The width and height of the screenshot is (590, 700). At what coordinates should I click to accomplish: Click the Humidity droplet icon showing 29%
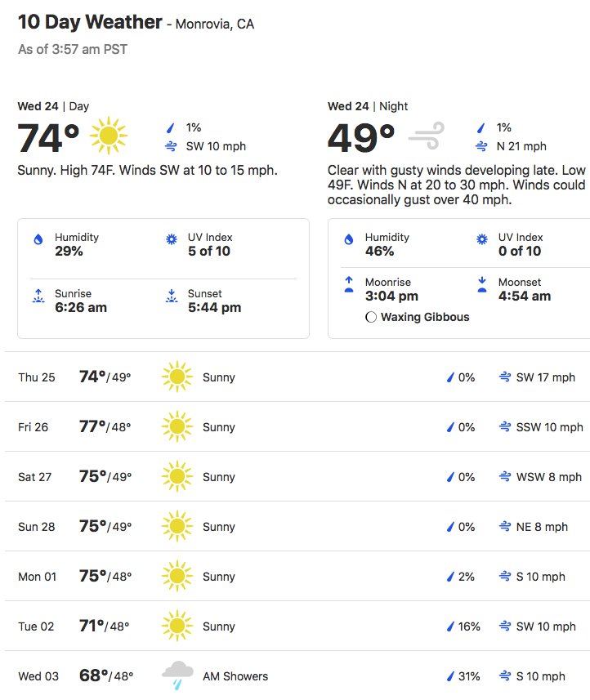(x=38, y=239)
